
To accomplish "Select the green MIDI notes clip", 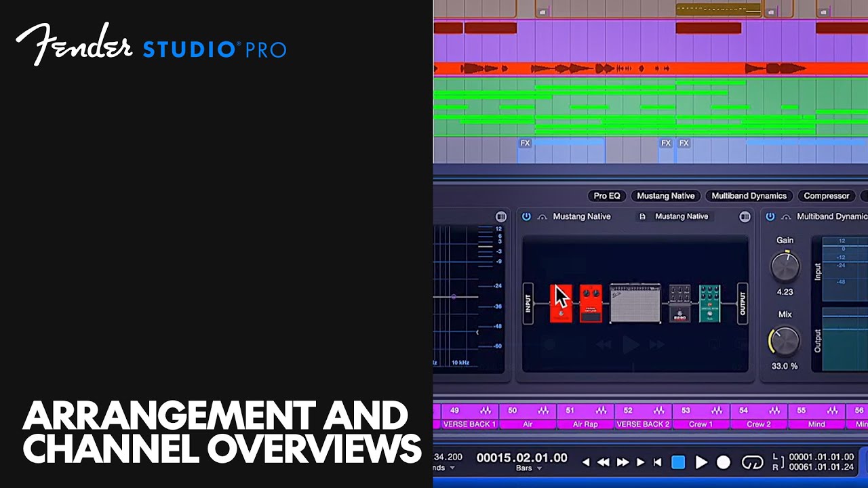I will pos(650,107).
